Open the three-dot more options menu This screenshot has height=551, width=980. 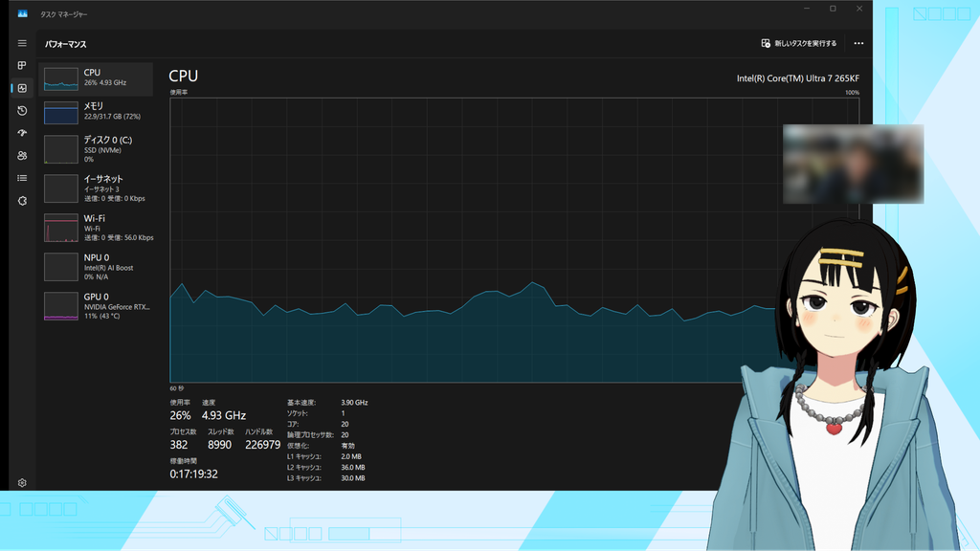(858, 43)
